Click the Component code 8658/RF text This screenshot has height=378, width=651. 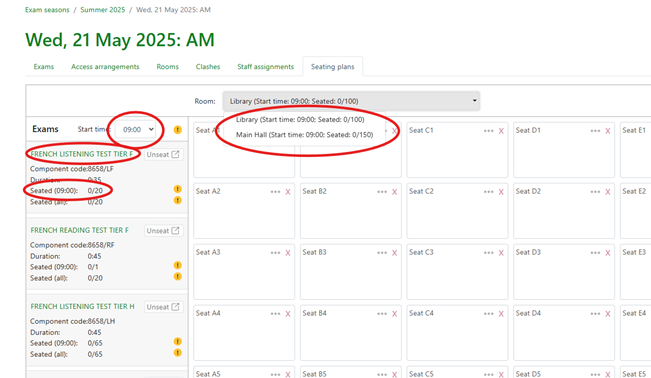(72, 245)
